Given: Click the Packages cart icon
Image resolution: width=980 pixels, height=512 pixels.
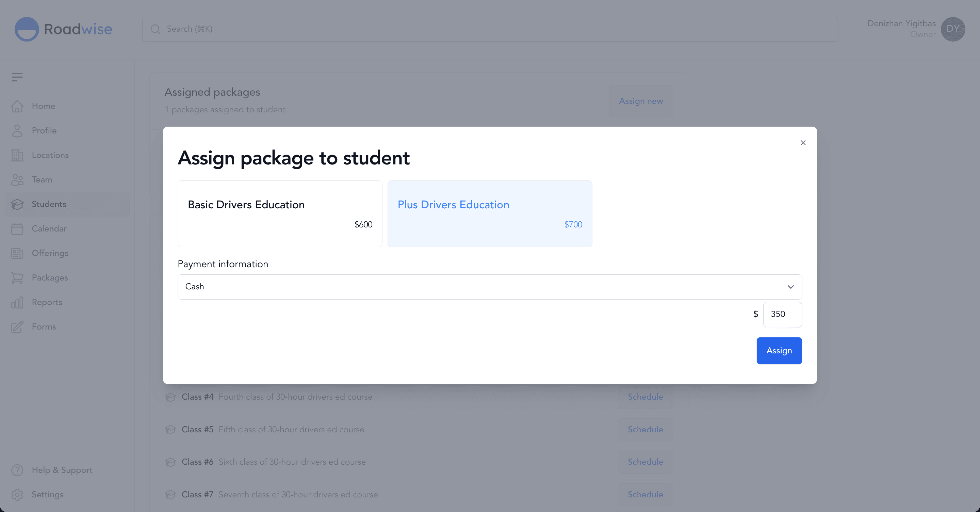Looking at the screenshot, I should point(17,278).
